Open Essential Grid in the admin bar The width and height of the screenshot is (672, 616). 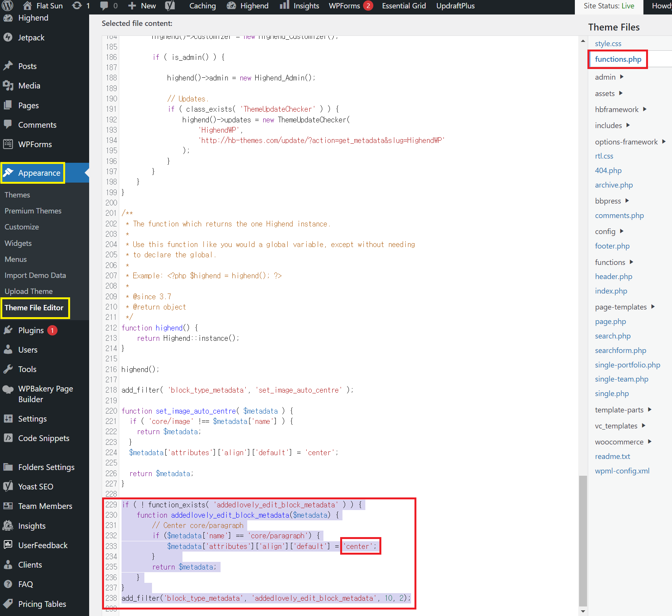pos(404,6)
